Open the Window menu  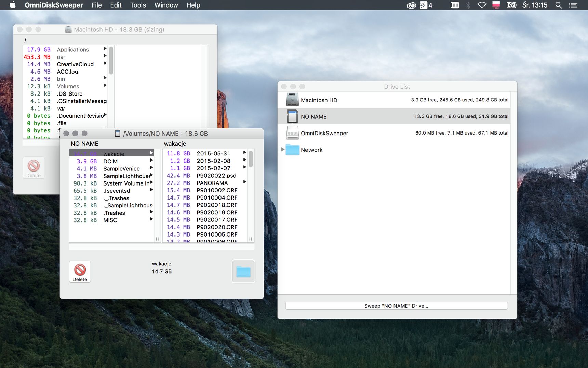[x=166, y=5]
